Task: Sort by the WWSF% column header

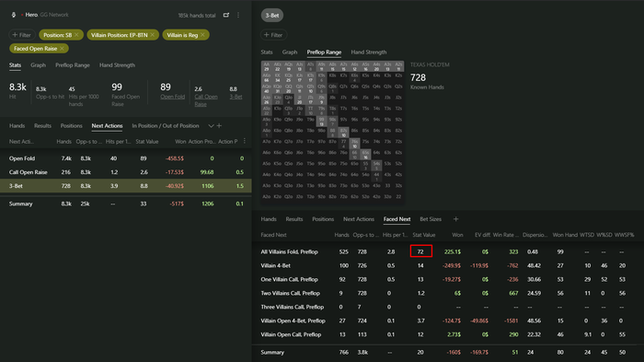Action: point(625,235)
